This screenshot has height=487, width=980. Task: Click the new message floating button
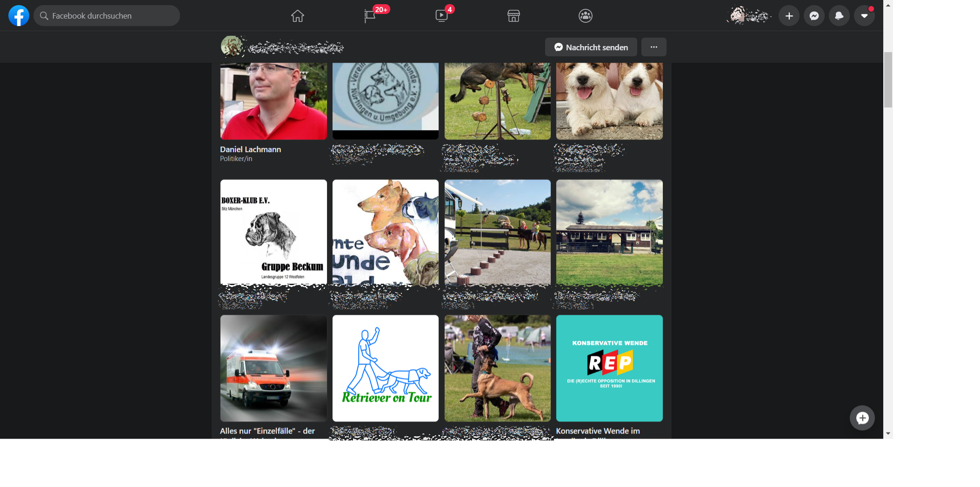862,418
